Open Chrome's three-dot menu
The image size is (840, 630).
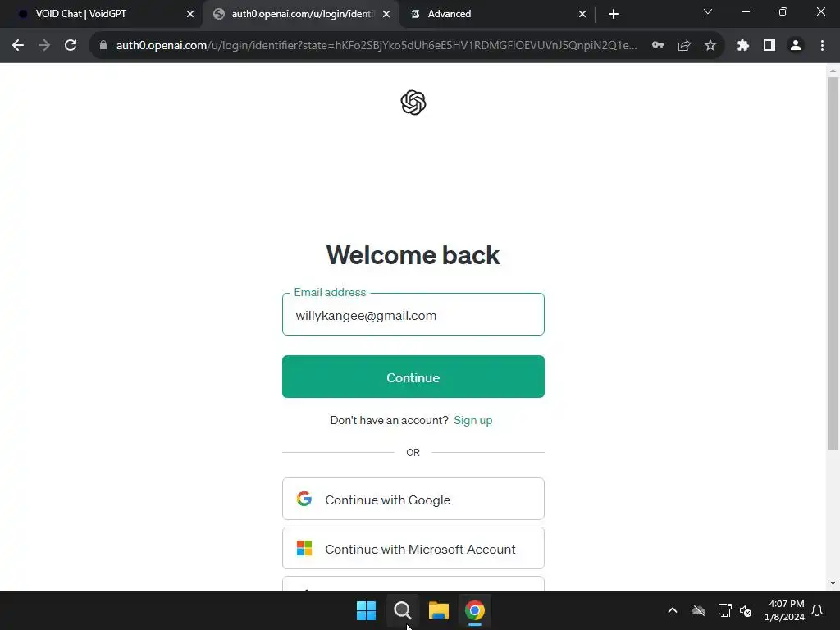click(x=822, y=46)
